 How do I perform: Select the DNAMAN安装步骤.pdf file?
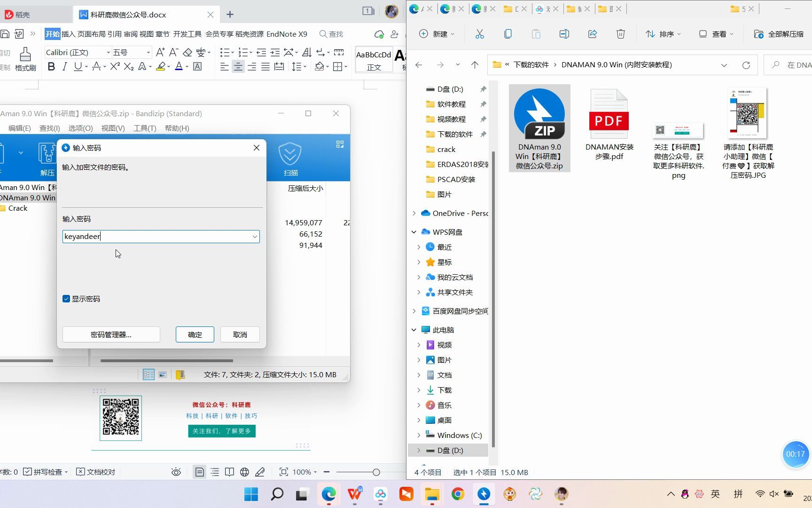coord(609,125)
